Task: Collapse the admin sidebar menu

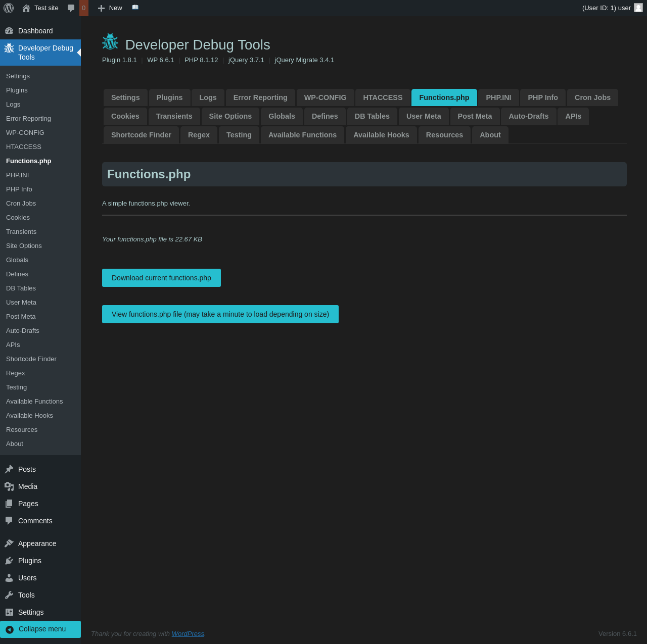Action: tap(42, 629)
